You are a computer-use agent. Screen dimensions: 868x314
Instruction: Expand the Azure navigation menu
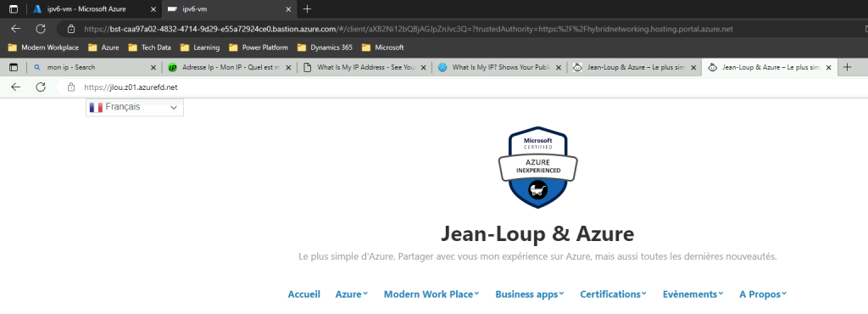pos(352,294)
